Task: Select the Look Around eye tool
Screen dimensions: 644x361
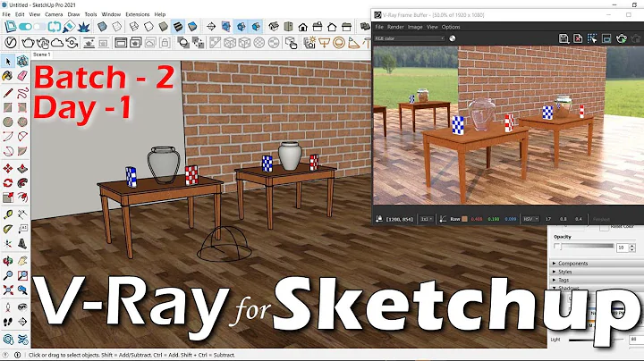Action: [x=22, y=307]
